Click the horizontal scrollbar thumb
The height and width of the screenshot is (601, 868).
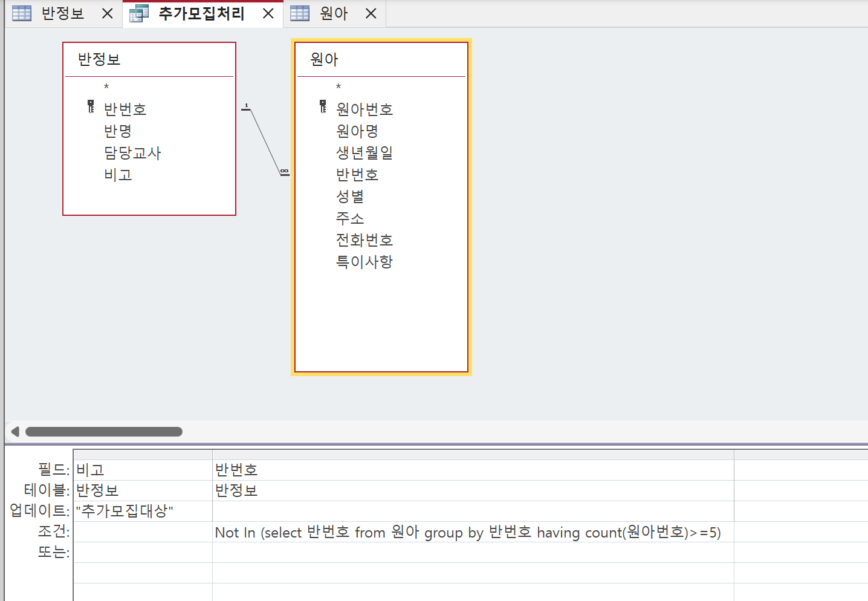click(x=104, y=432)
